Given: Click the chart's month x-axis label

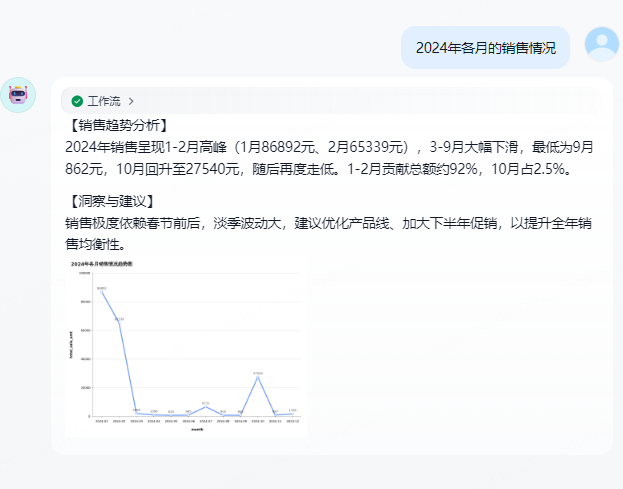Looking at the screenshot, I should coord(197,430).
